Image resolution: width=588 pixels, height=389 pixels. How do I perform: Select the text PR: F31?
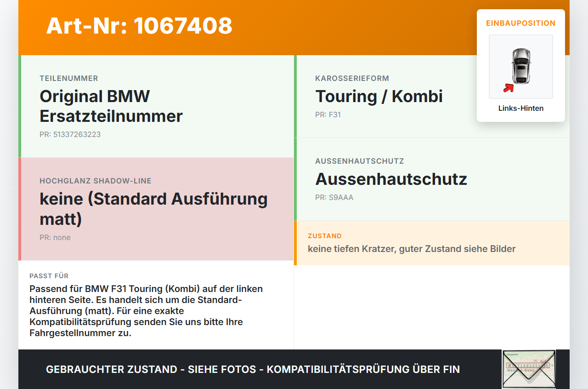point(328,115)
